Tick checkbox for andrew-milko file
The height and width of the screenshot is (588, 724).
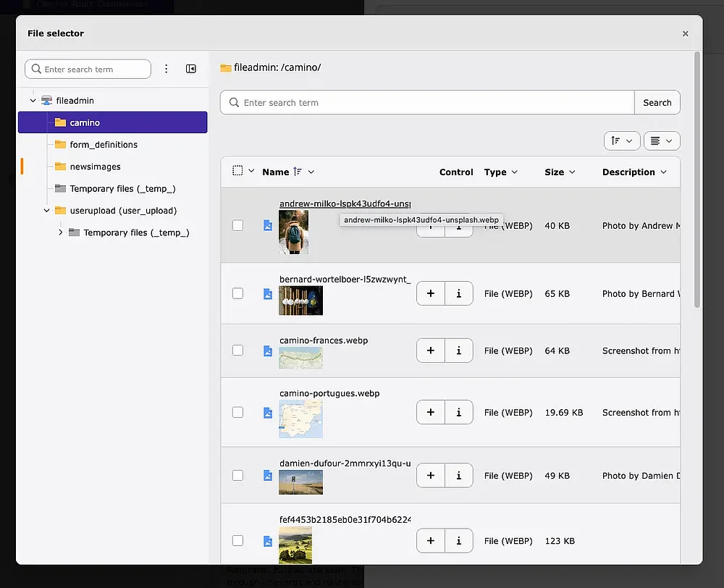click(x=237, y=225)
